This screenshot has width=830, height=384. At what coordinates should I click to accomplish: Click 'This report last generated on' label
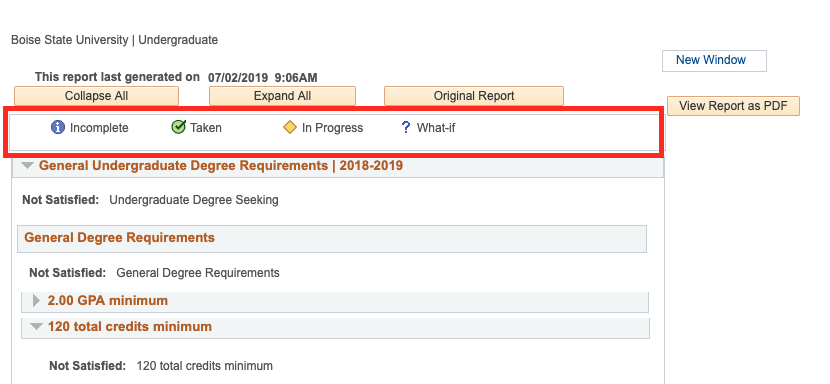point(118,77)
